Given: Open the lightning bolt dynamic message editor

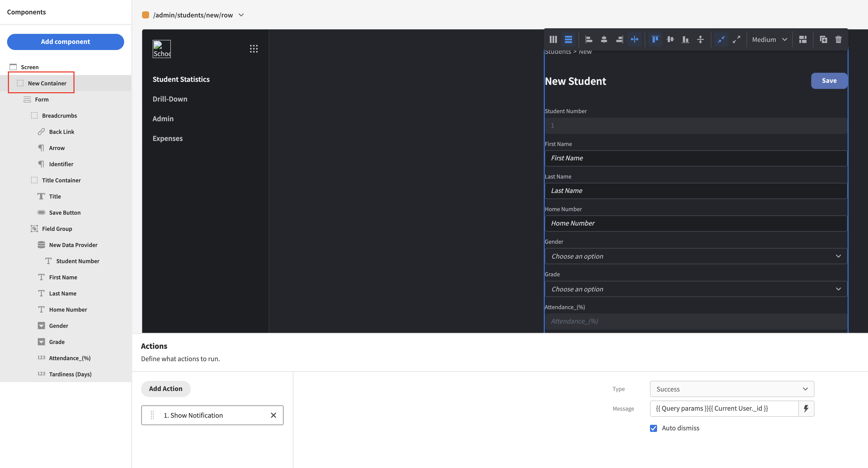Looking at the screenshot, I should pos(806,408).
